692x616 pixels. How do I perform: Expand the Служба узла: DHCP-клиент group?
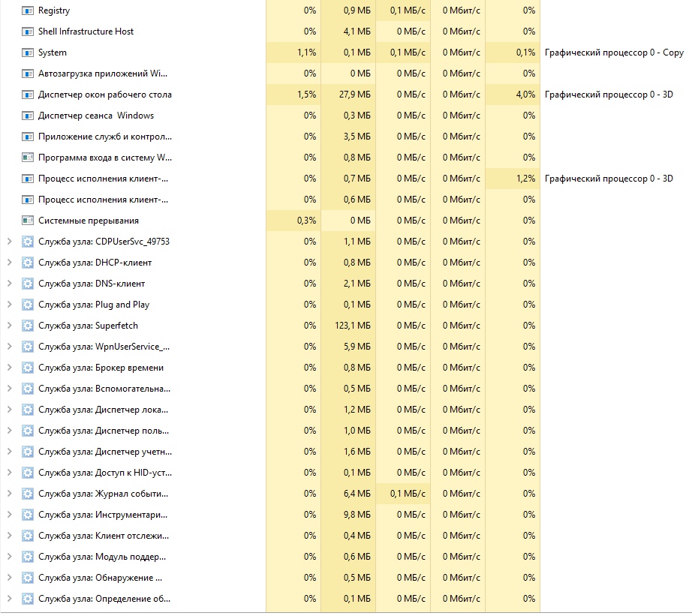tap(9, 263)
